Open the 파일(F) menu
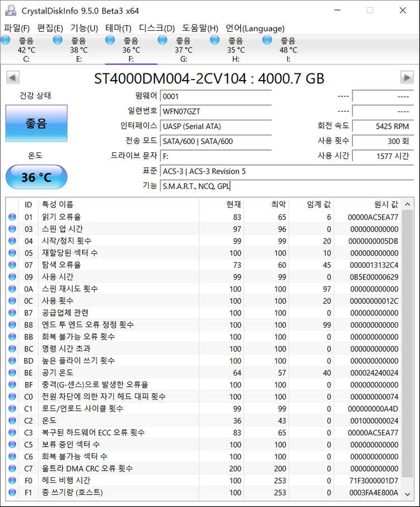 click(17, 29)
